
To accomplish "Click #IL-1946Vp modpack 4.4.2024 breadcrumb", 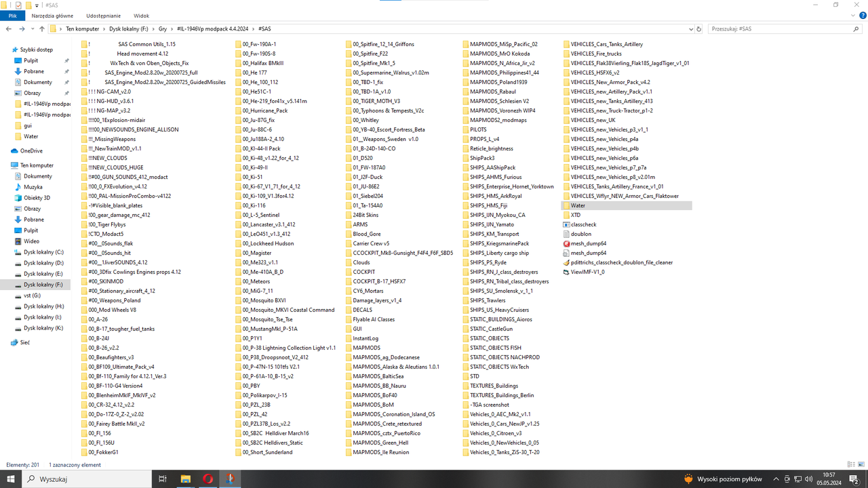I will click(x=214, y=29).
